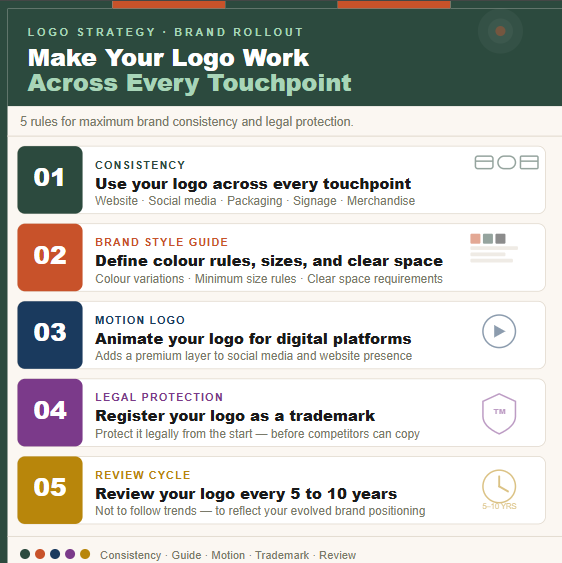Click the green 01 number badge

[50, 180]
